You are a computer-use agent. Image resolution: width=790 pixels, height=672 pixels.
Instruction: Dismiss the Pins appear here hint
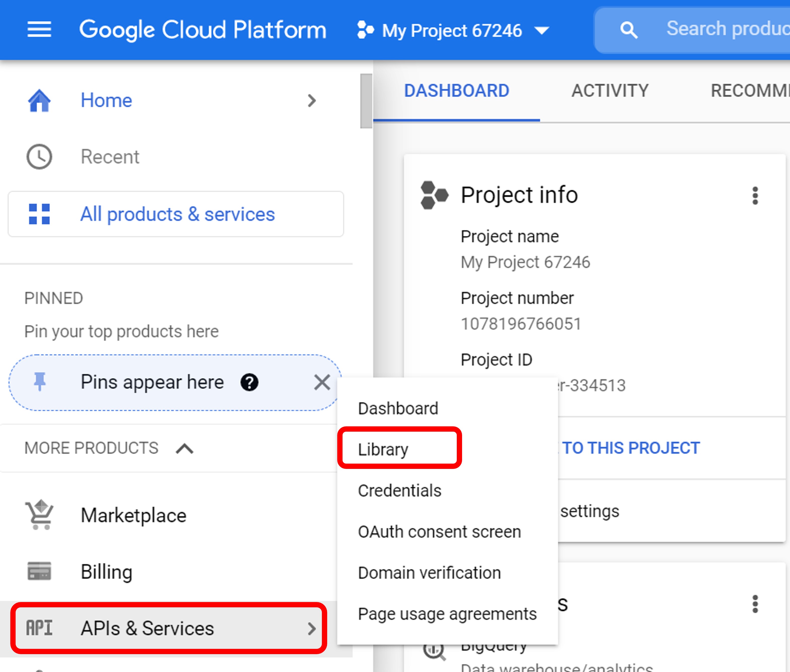click(x=322, y=383)
